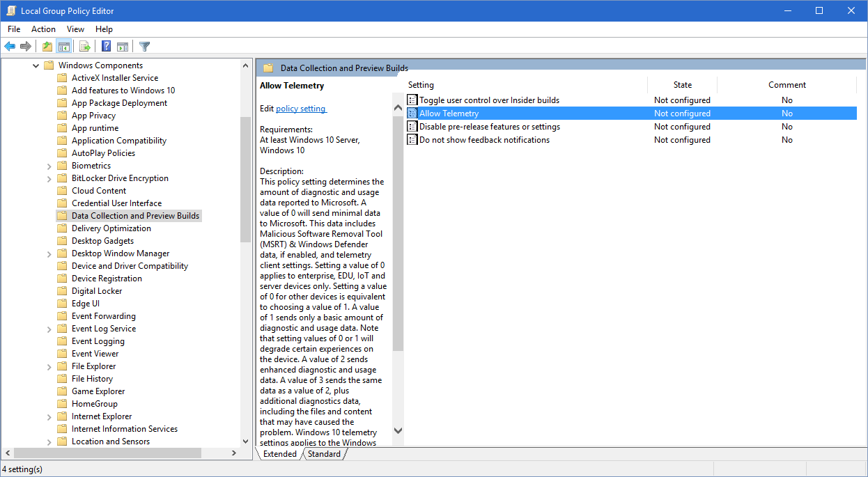
Task: Select Toggle user control over Insider builds
Action: 489,100
